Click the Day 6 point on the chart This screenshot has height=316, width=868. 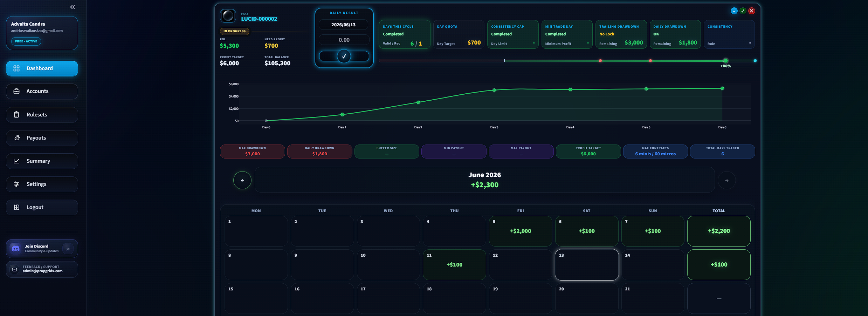point(722,88)
